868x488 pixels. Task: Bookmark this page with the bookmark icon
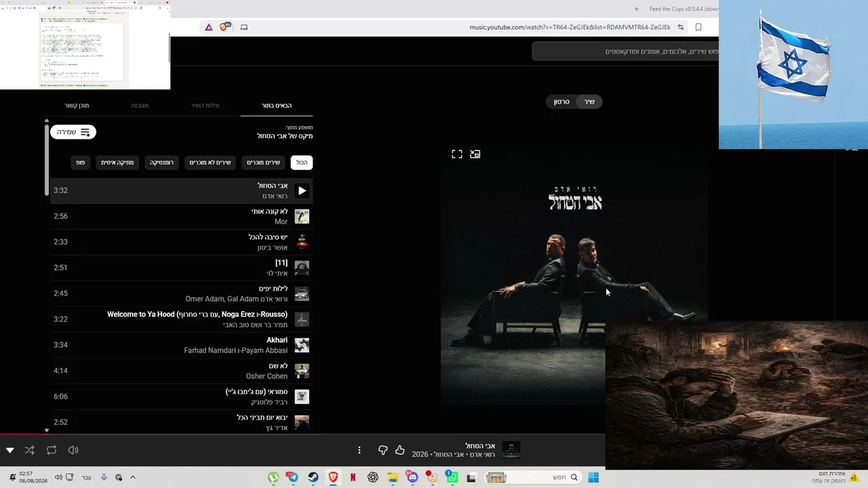click(698, 27)
